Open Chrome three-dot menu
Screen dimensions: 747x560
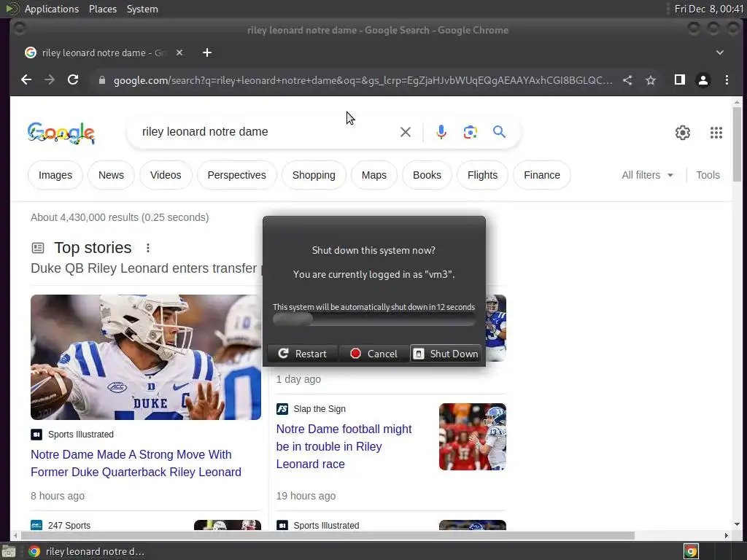pyautogui.click(x=727, y=80)
